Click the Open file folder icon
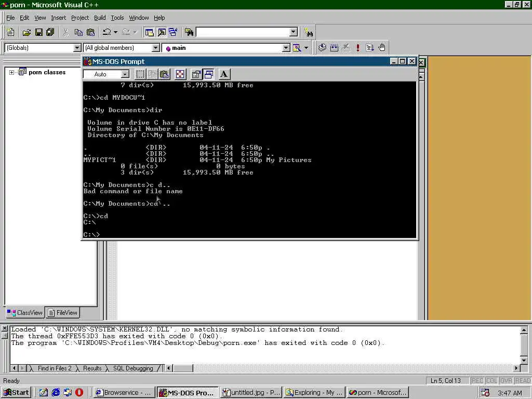 pos(26,32)
